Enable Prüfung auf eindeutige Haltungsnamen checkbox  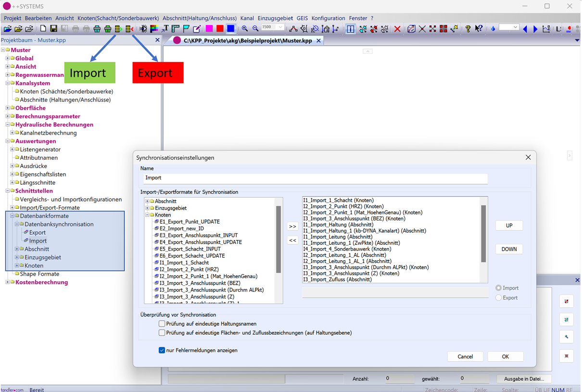coord(162,324)
